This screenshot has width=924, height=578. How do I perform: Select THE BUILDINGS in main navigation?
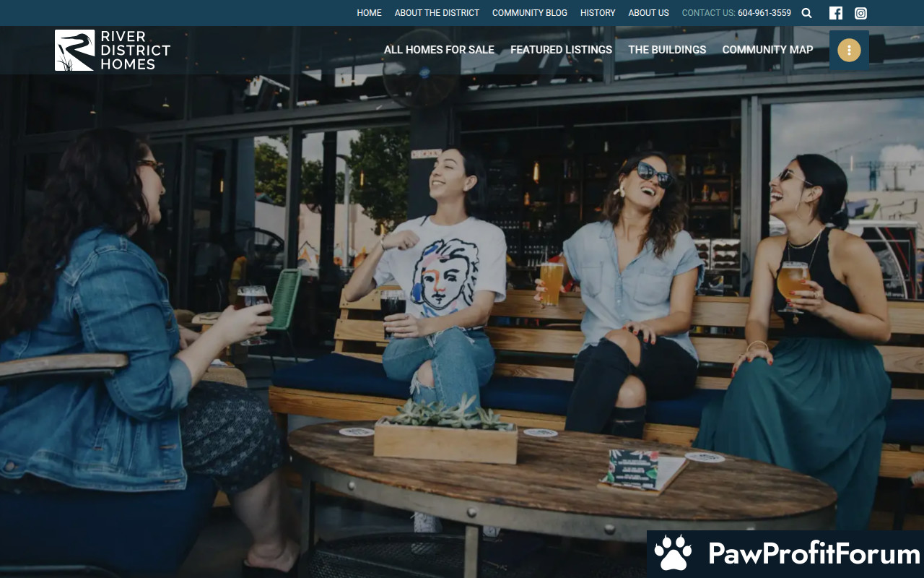tap(667, 50)
